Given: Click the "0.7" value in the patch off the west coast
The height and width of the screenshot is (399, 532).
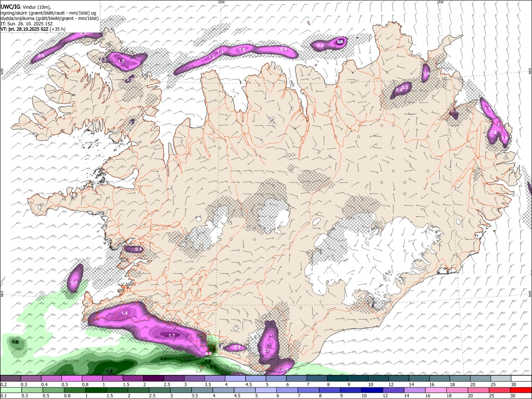Looking at the screenshot, I should [x=74, y=283].
